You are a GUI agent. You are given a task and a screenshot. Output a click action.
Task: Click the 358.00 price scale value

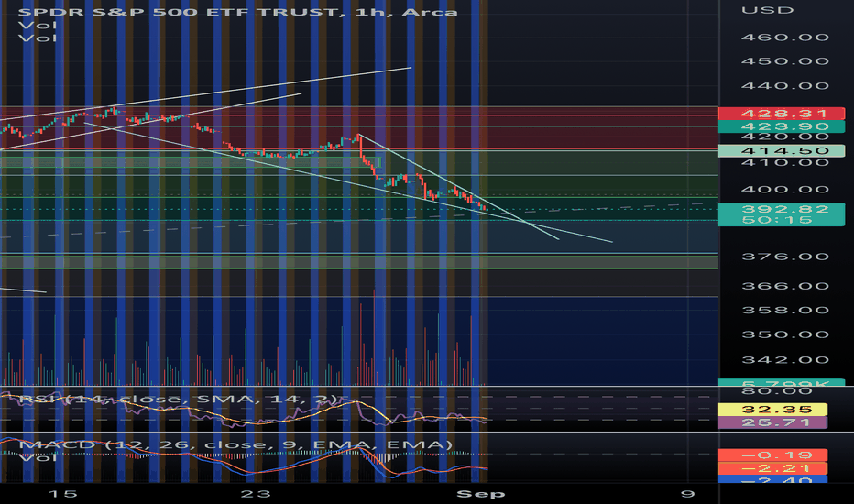click(x=785, y=310)
